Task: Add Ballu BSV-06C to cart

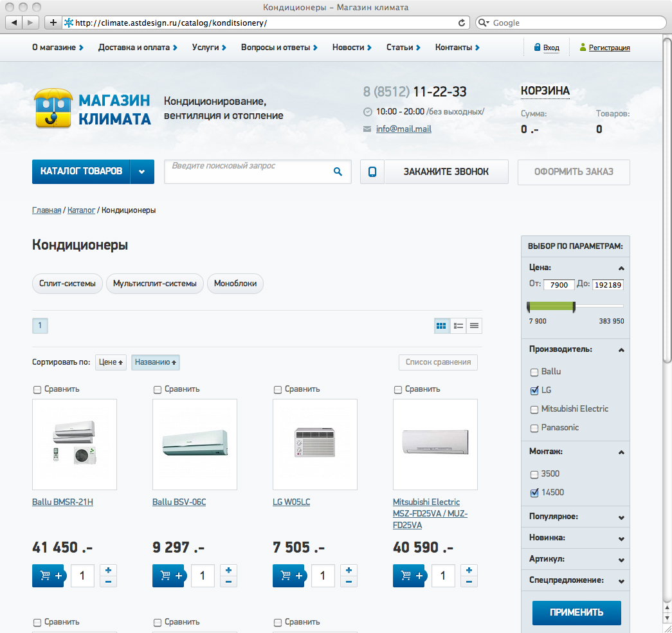Action: tap(169, 576)
